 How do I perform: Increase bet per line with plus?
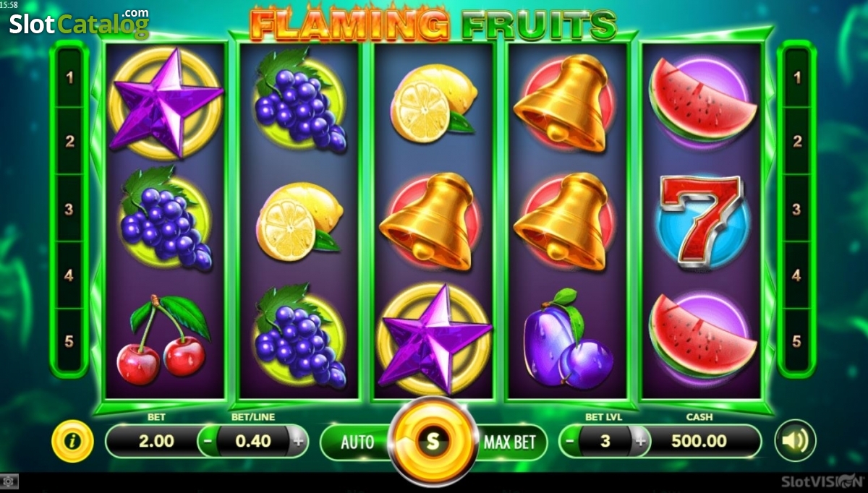click(298, 441)
